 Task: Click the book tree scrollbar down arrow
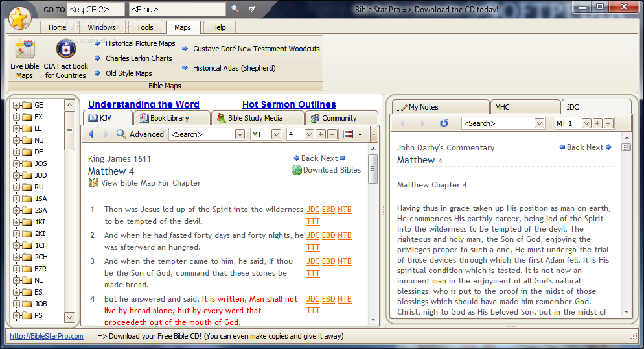(x=69, y=317)
